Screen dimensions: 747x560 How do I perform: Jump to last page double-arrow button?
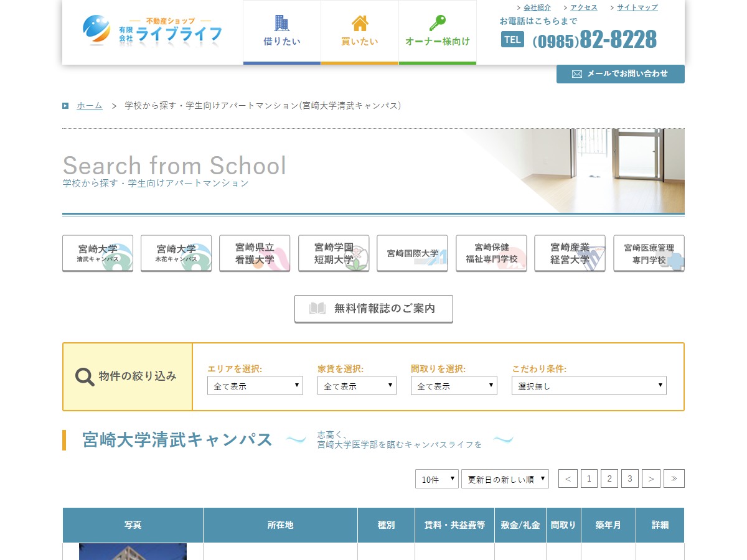point(674,478)
